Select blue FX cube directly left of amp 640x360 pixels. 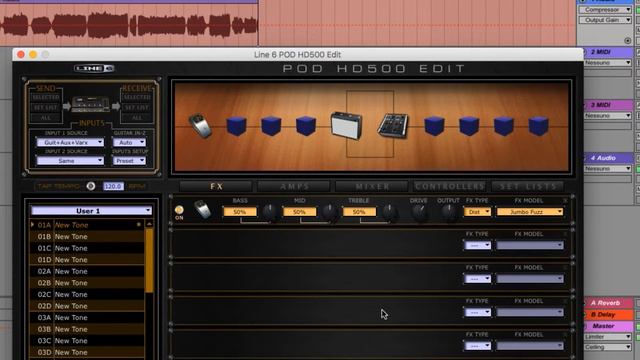306,126
